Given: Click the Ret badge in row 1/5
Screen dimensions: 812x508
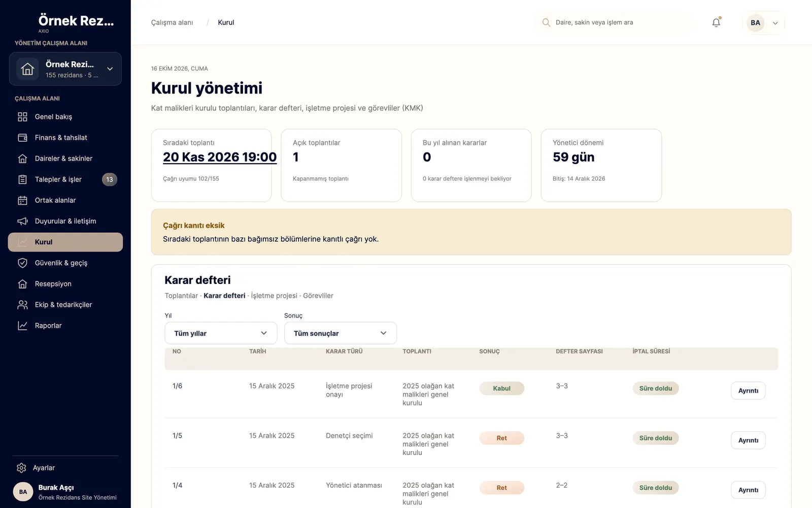Looking at the screenshot, I should (501, 438).
